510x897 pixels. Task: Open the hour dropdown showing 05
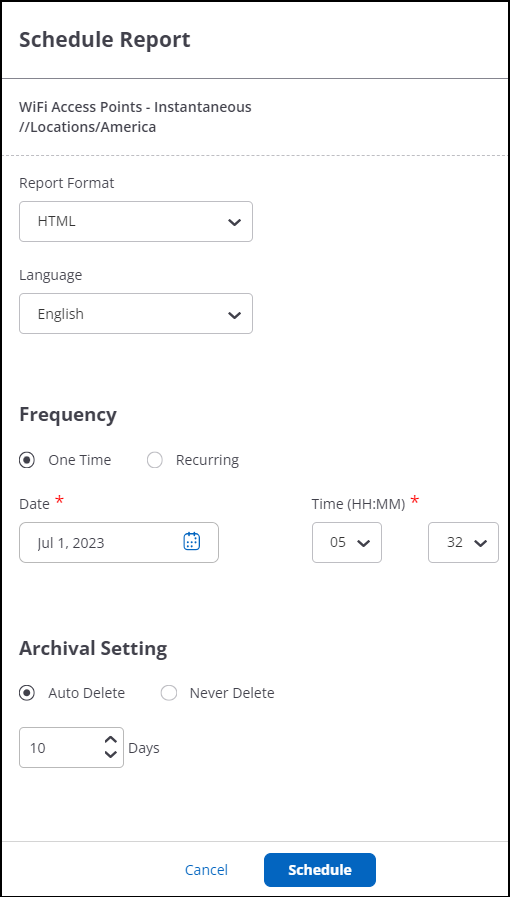[x=347, y=542]
